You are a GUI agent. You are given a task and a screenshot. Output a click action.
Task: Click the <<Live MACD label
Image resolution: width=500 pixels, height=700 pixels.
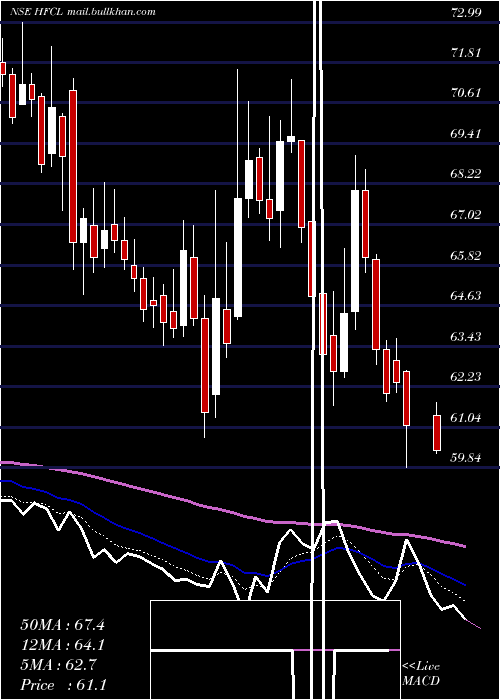pyautogui.click(x=421, y=674)
